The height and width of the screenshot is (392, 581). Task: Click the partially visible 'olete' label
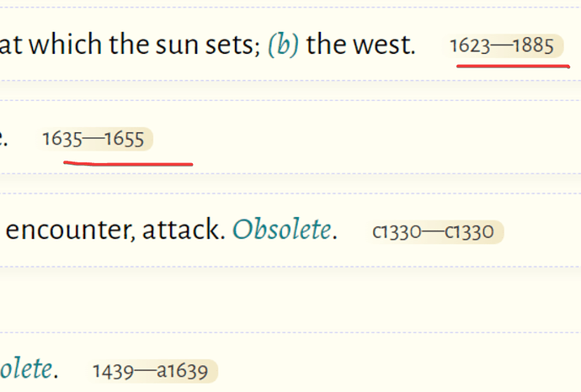[28, 369]
